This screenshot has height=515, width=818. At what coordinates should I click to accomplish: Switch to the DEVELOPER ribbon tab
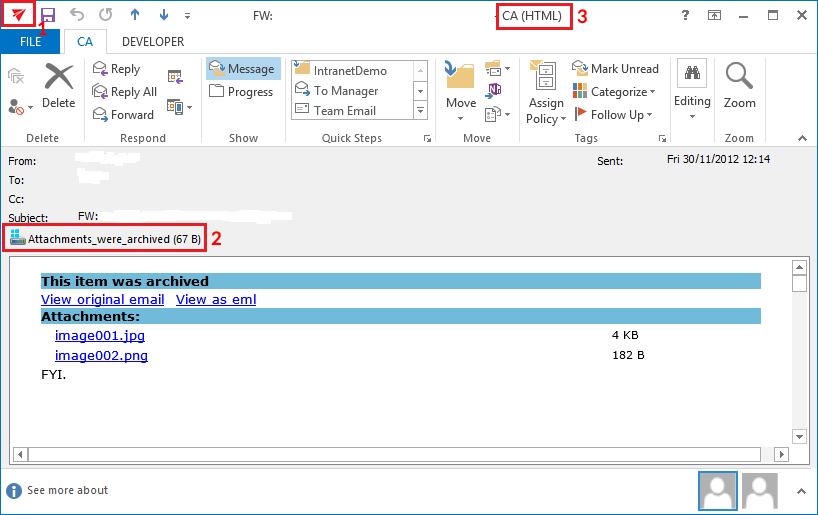click(x=153, y=42)
